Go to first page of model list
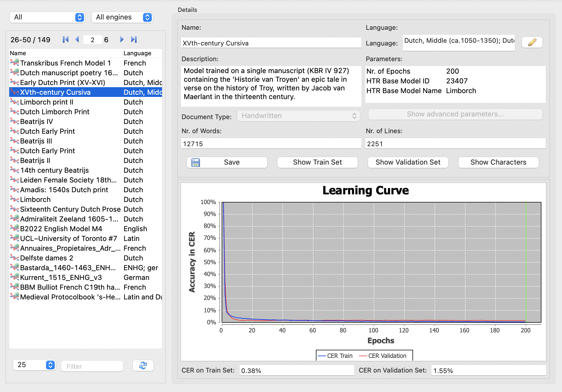The height and width of the screenshot is (392, 562). (65, 40)
